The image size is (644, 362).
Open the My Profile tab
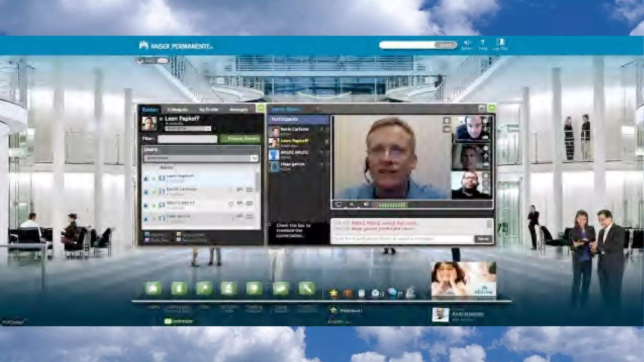point(208,109)
